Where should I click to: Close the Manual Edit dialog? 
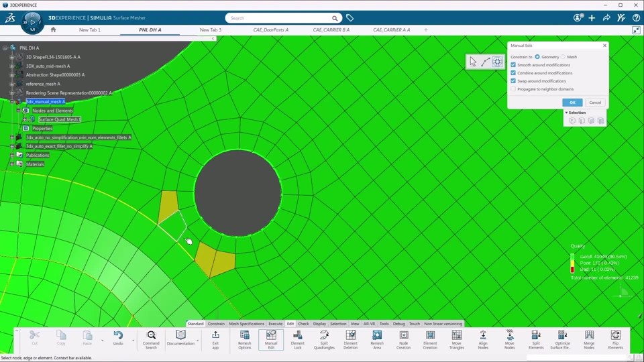604,46
